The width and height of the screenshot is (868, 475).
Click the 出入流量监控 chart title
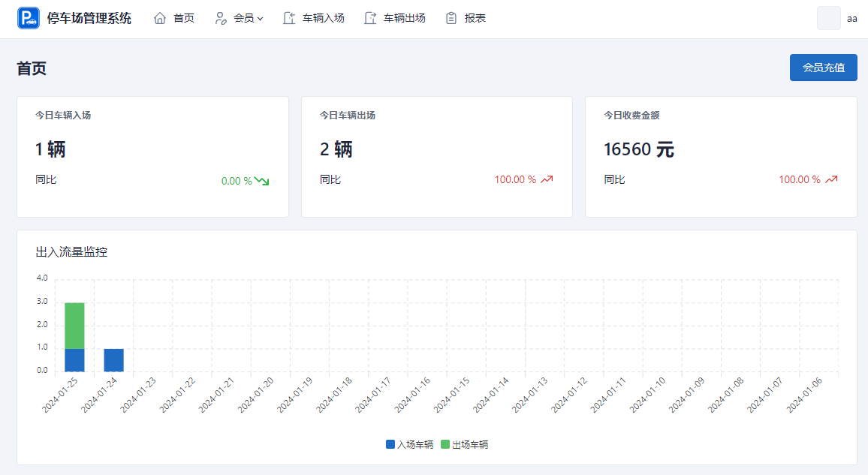[x=71, y=252]
